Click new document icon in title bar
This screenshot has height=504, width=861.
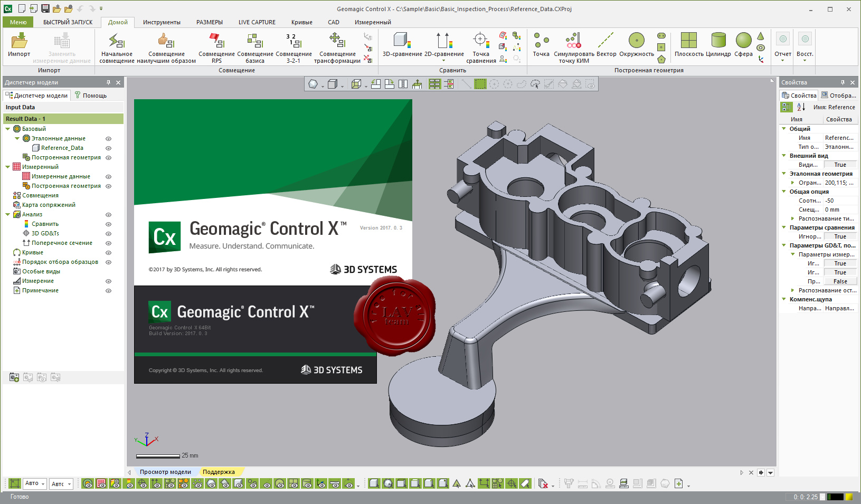click(22, 8)
